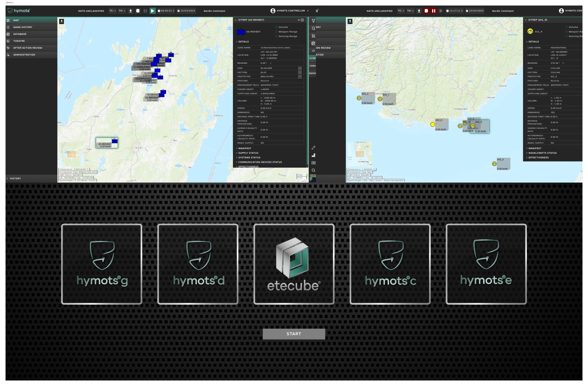Click the hymots logo in left window
This screenshot has height=386, width=588.
click(19, 11)
